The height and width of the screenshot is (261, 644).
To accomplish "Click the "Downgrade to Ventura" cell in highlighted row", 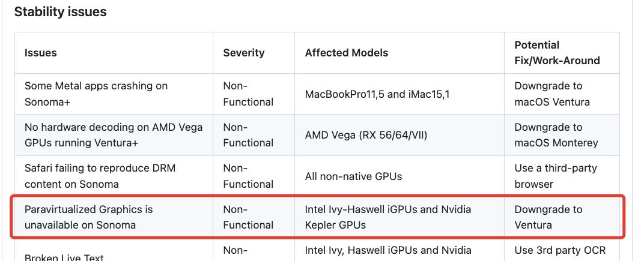I will click(548, 217).
